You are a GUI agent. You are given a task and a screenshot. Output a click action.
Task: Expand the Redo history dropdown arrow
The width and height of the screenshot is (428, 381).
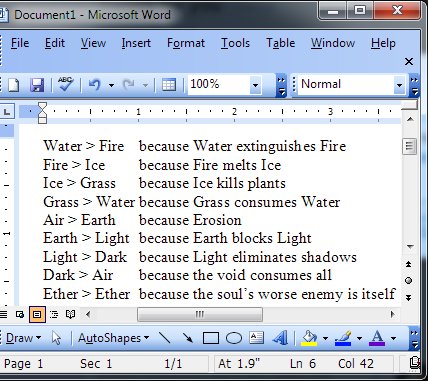145,85
